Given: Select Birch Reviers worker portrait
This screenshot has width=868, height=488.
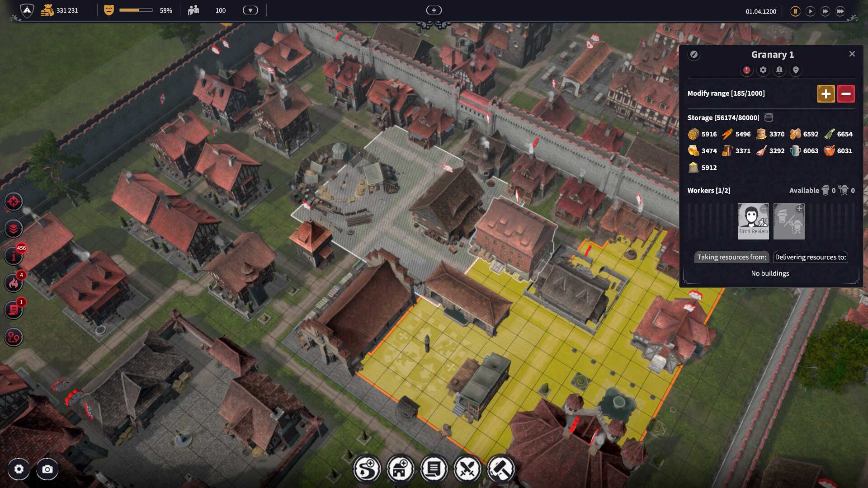Looking at the screenshot, I should pos(753,221).
